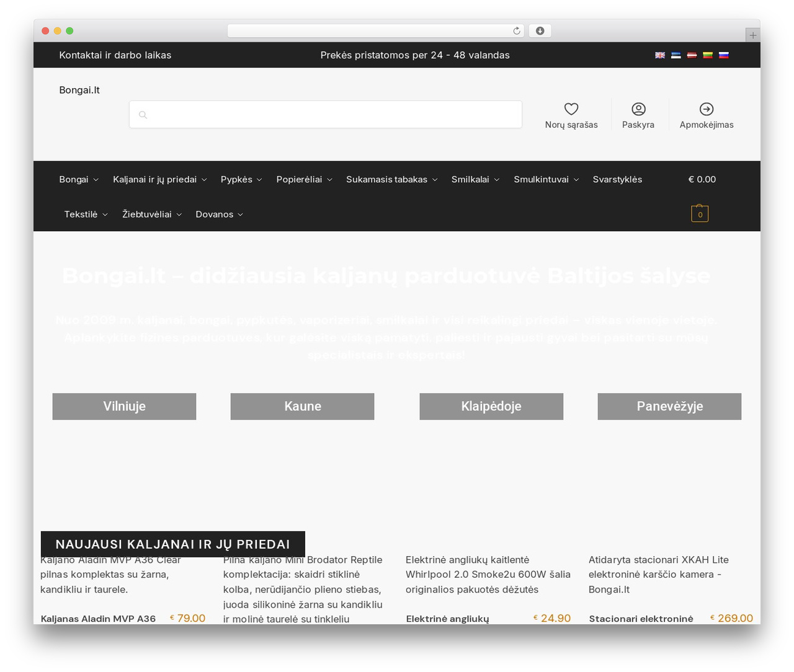The width and height of the screenshot is (794, 672).
Task: Click the Kaune store button
Action: point(303,406)
